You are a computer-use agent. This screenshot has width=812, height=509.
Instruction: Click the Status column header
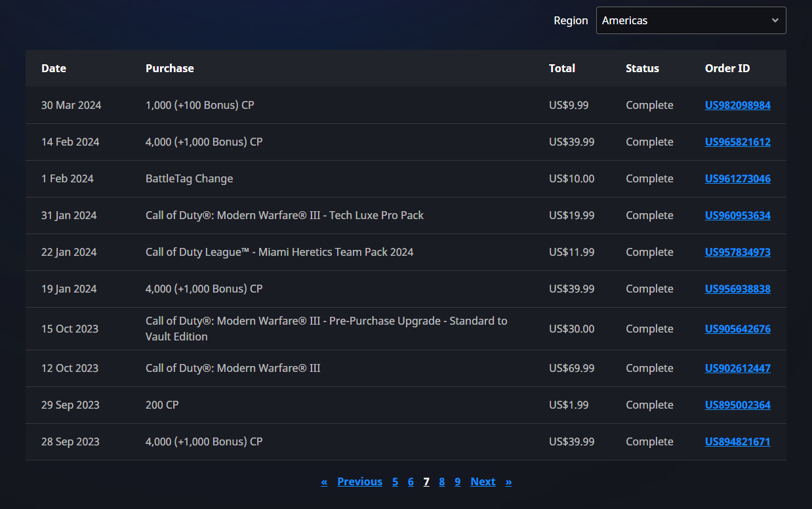(642, 68)
